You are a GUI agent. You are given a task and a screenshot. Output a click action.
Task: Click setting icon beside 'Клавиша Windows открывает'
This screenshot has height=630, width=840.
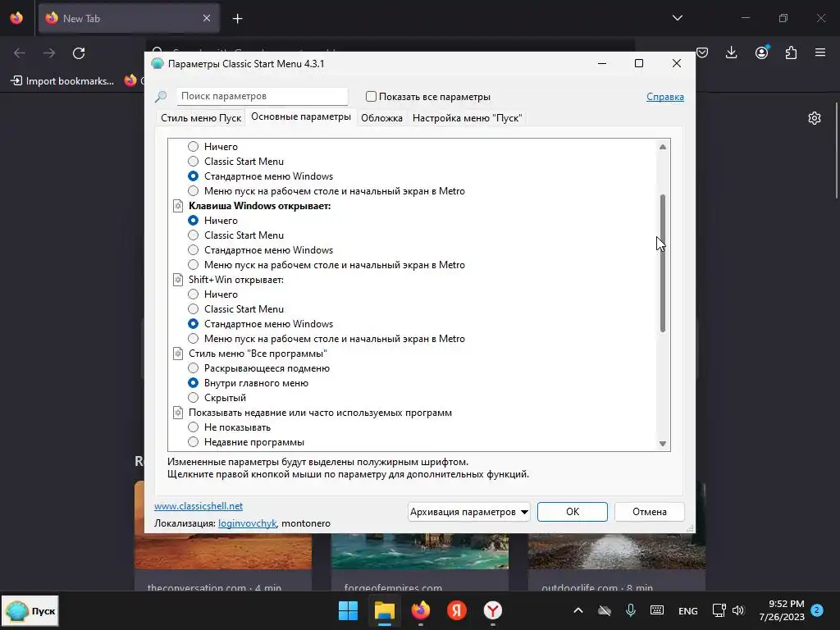pos(178,206)
